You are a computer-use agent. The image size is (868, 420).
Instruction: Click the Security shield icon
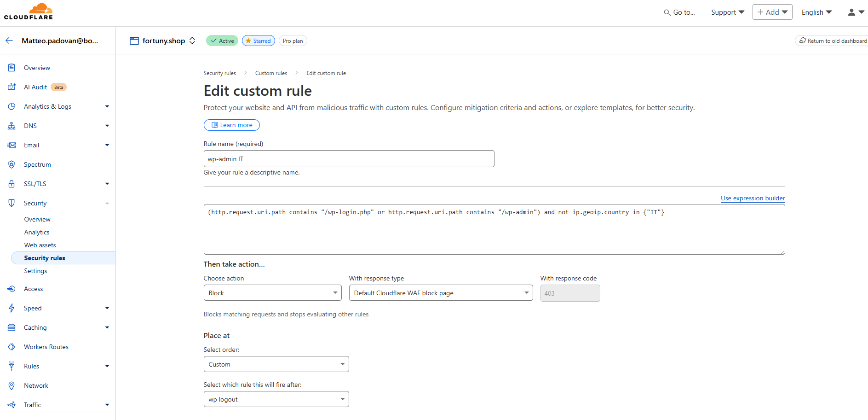point(11,203)
